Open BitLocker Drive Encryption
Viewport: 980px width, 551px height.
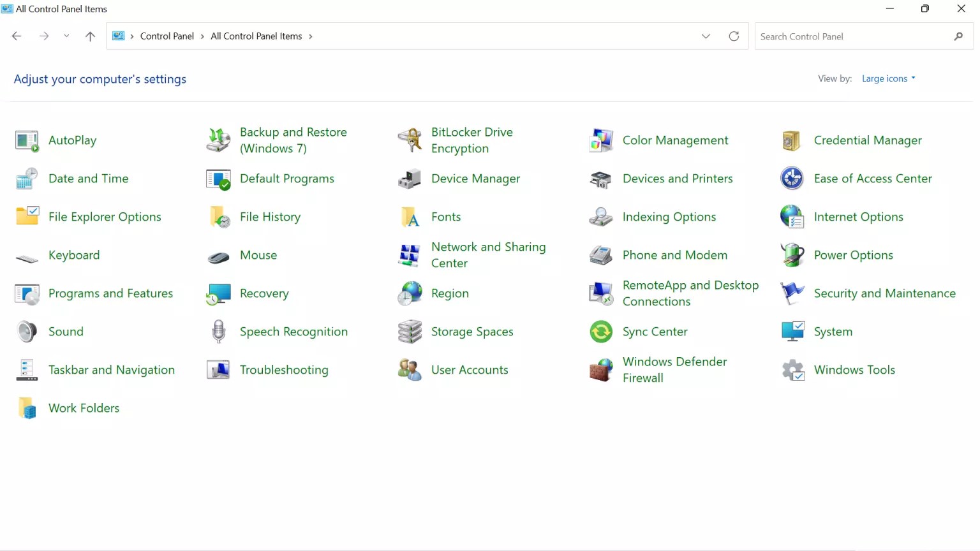(x=471, y=140)
